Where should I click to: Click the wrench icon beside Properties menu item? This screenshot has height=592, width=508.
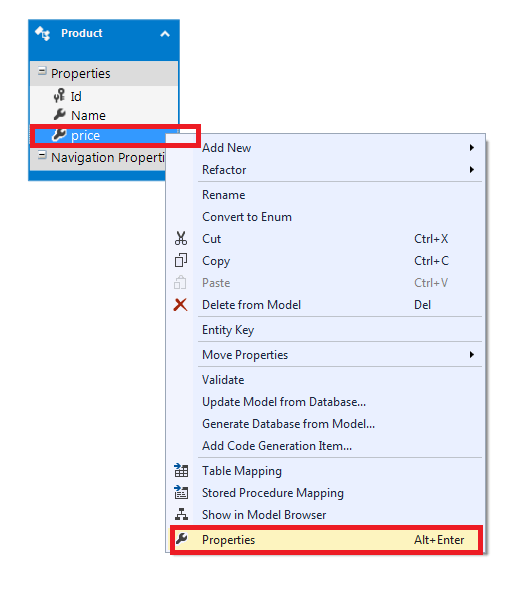click(x=182, y=539)
